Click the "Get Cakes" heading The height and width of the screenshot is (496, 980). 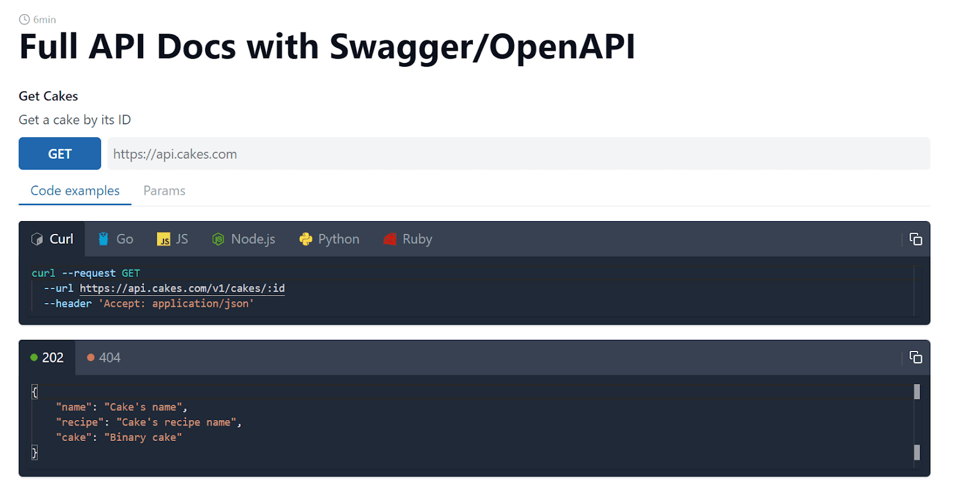(x=48, y=96)
